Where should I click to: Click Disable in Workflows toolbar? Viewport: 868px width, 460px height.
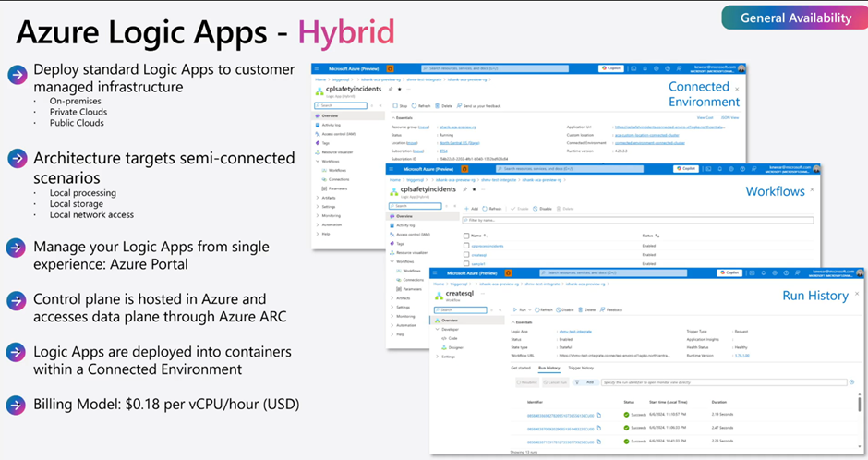(x=542, y=209)
